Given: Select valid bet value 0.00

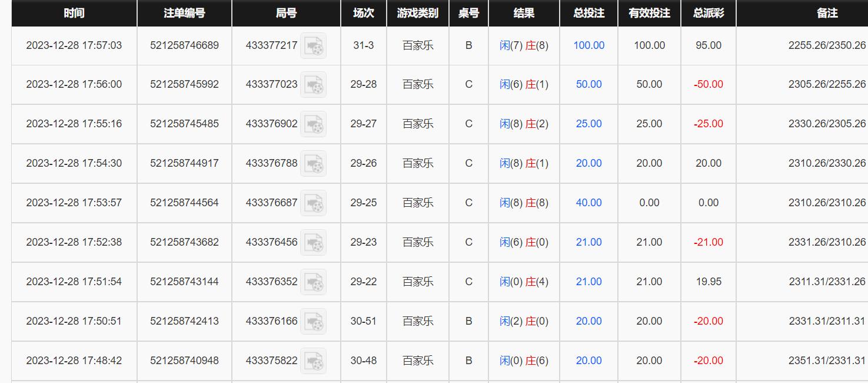Looking at the screenshot, I should 649,203.
